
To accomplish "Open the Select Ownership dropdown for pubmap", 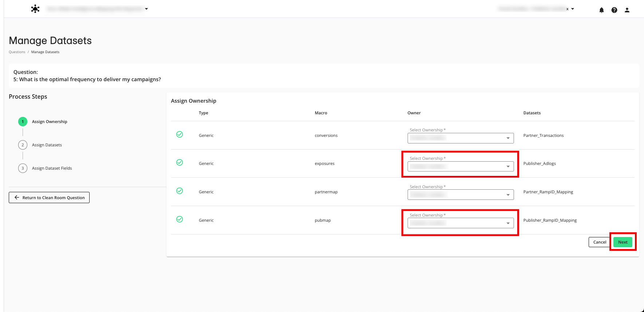I will tap(460, 223).
